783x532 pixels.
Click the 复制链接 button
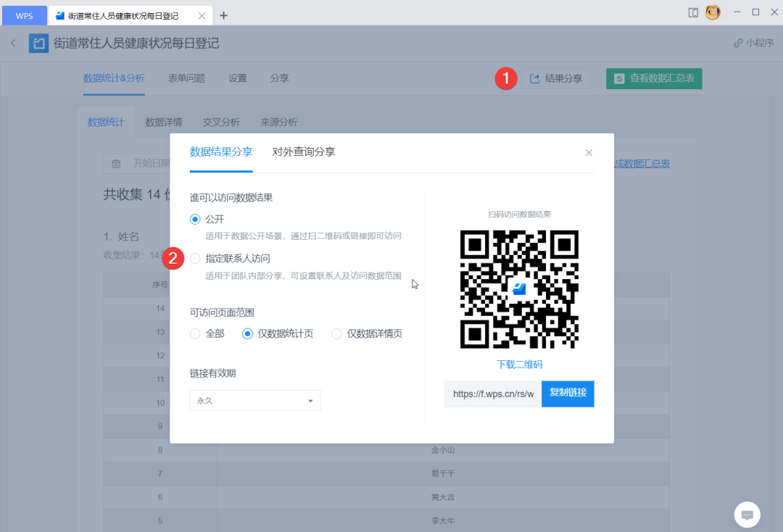pos(568,394)
